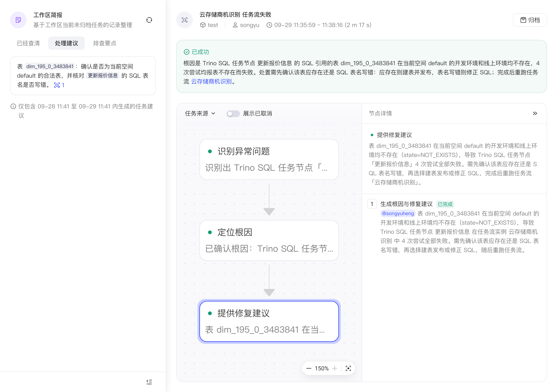Click the 已完成 status badge
The image size is (557, 392).
(445, 204)
